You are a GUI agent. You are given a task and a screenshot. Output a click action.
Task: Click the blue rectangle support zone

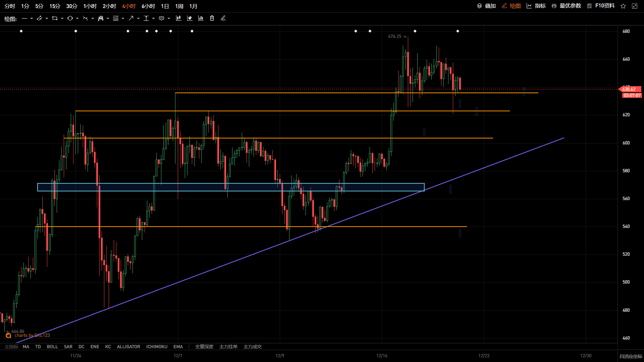(231, 187)
